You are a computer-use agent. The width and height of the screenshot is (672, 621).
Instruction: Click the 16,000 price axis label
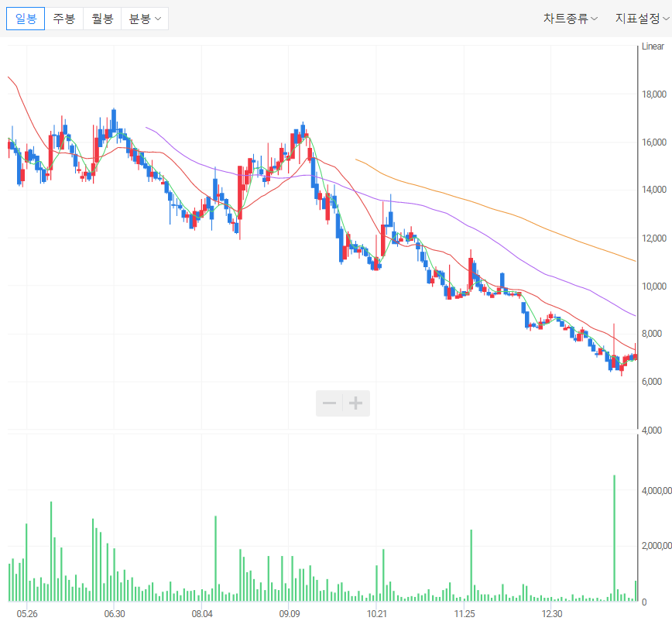(654, 142)
